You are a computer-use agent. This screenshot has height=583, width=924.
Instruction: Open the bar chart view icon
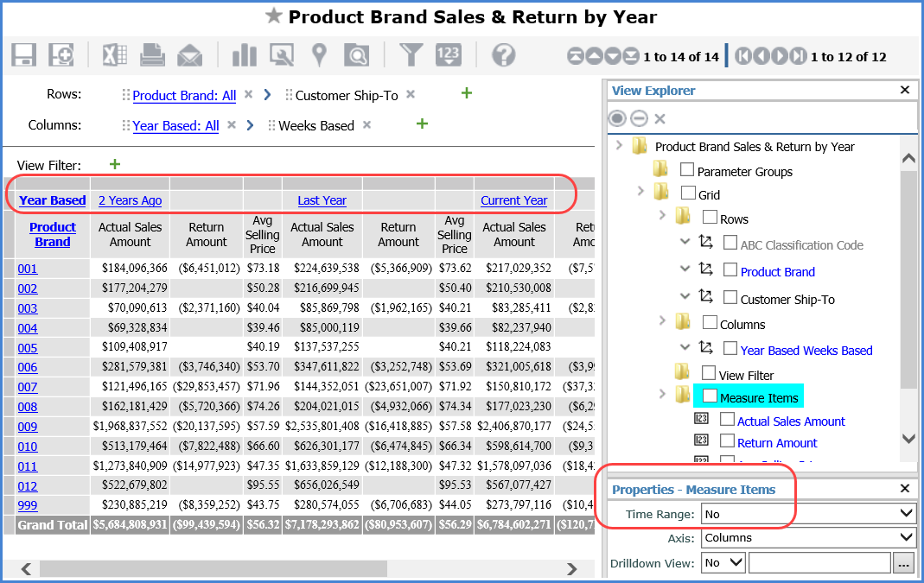click(245, 55)
